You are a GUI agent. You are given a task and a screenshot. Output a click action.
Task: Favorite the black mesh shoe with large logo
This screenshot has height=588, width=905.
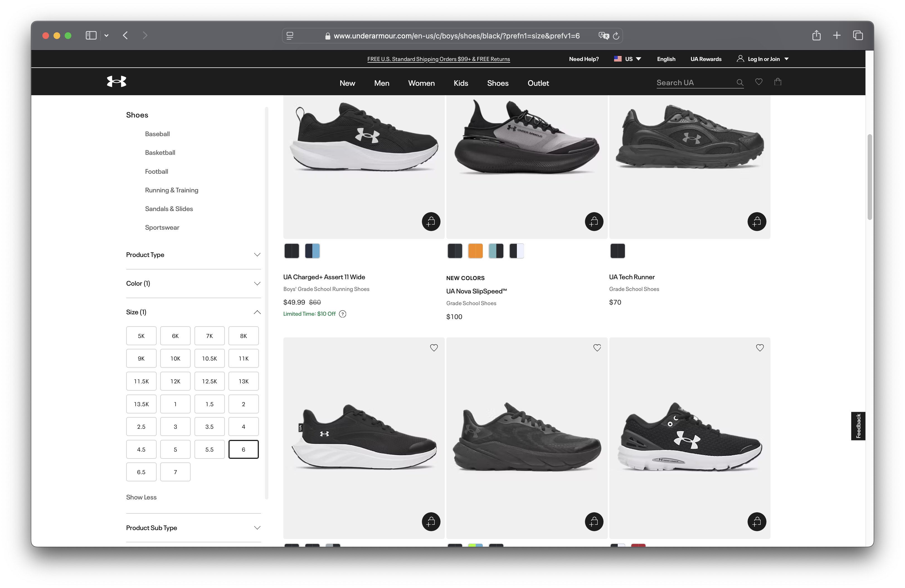[x=760, y=347]
